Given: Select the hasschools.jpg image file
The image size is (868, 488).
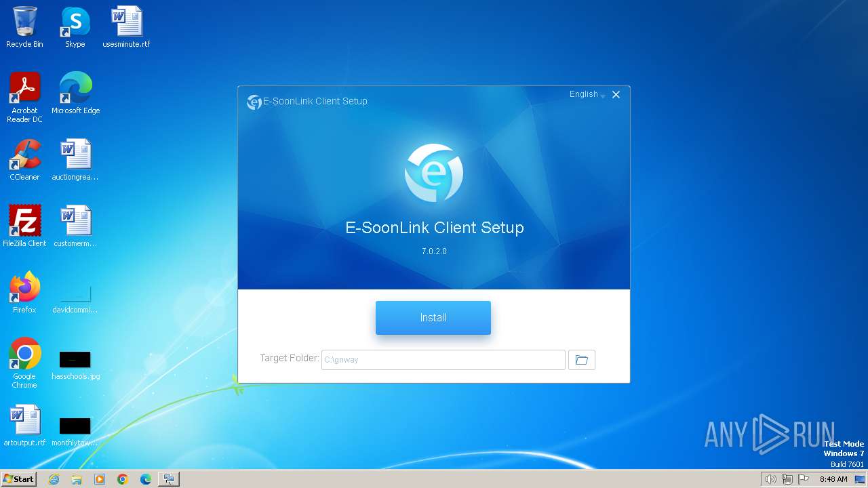Looking at the screenshot, I should pyautogui.click(x=75, y=365).
